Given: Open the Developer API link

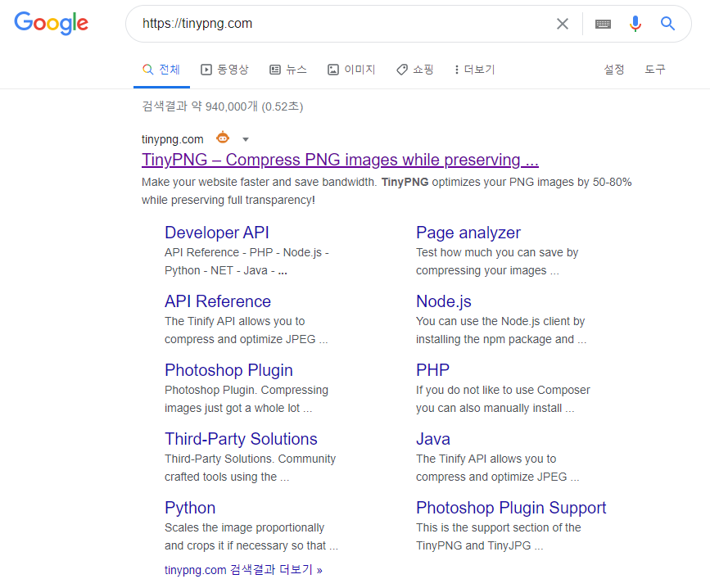Looking at the screenshot, I should (217, 233).
